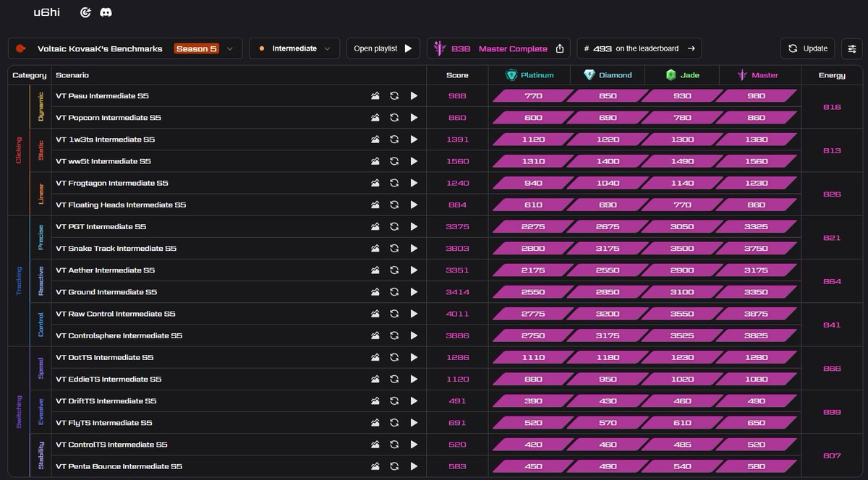Click the Platinum rank column header

pyautogui.click(x=529, y=75)
